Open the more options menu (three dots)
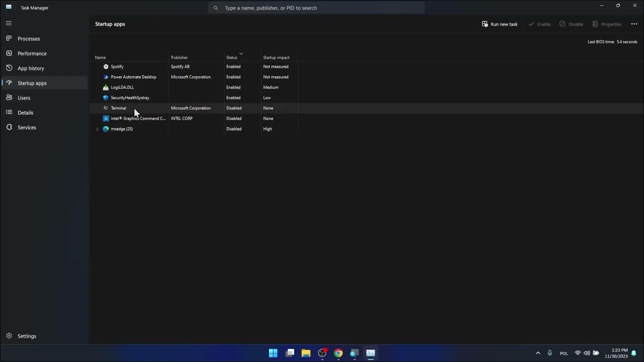Image resolution: width=644 pixels, height=362 pixels. [634, 24]
